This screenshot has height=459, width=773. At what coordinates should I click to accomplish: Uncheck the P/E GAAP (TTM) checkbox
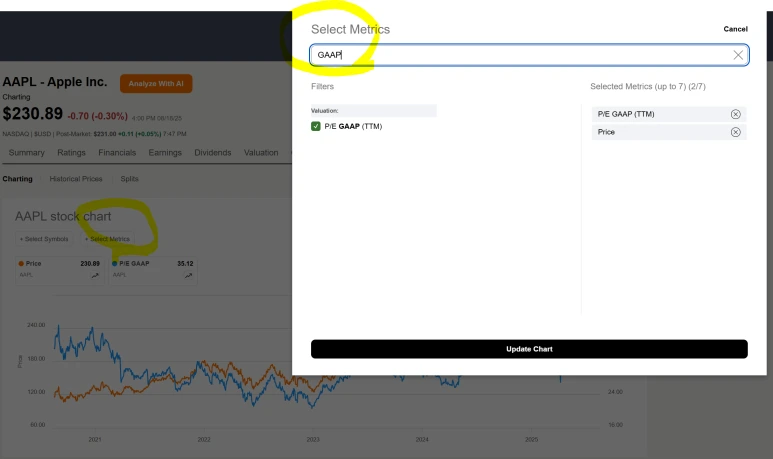point(316,126)
